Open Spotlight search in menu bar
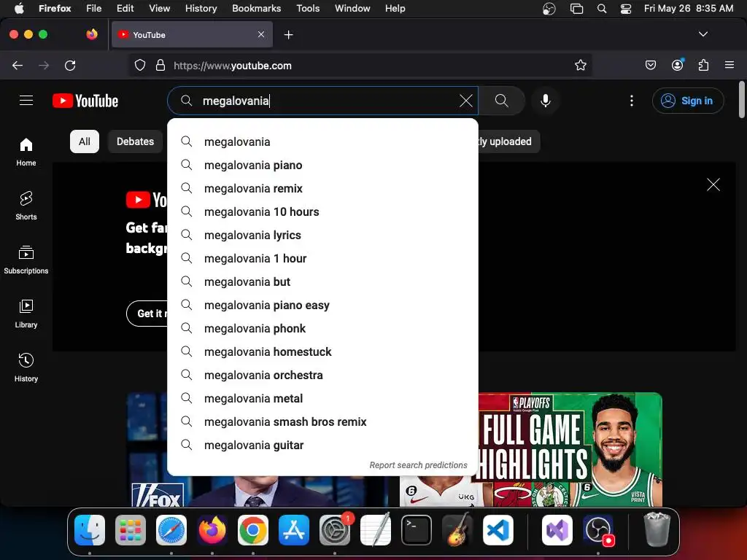 click(x=602, y=9)
